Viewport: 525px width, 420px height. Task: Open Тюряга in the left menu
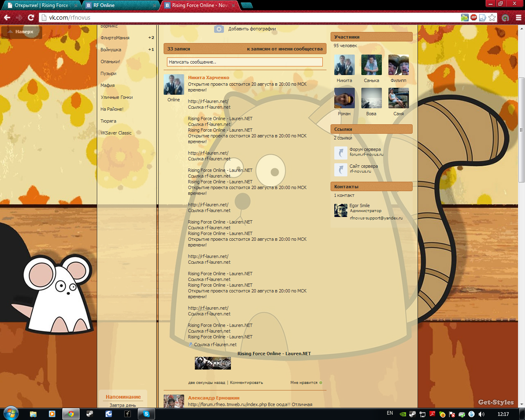click(x=108, y=121)
